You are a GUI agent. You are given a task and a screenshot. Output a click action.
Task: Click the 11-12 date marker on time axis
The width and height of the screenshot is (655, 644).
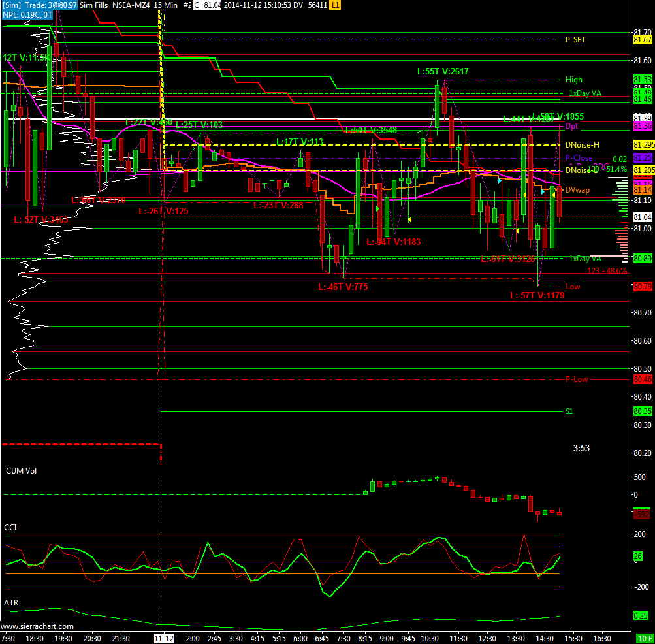164,639
